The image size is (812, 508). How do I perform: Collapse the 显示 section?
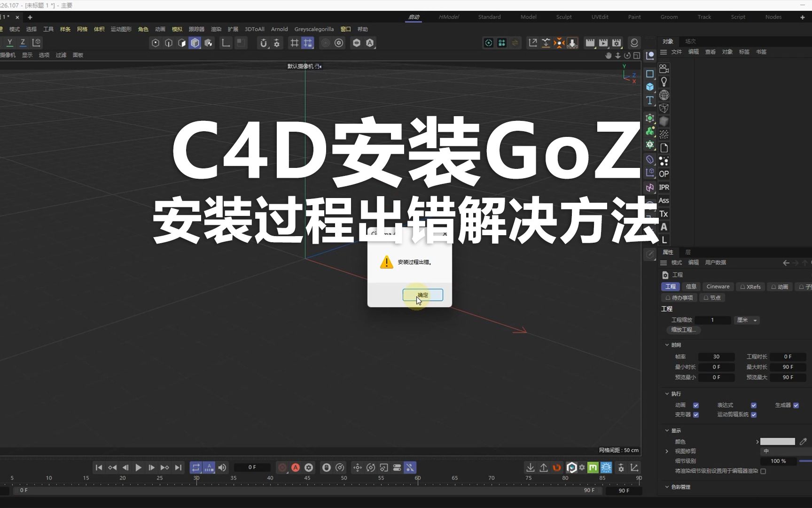point(667,430)
